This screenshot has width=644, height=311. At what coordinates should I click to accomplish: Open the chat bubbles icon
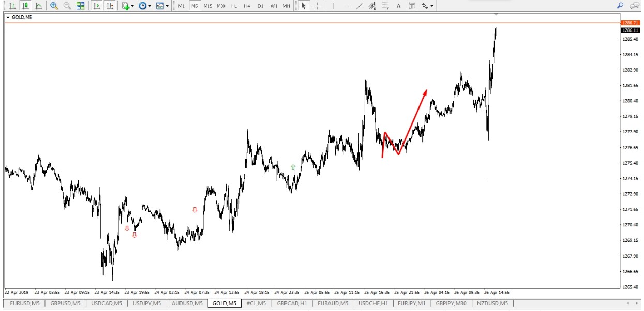coord(634,6)
